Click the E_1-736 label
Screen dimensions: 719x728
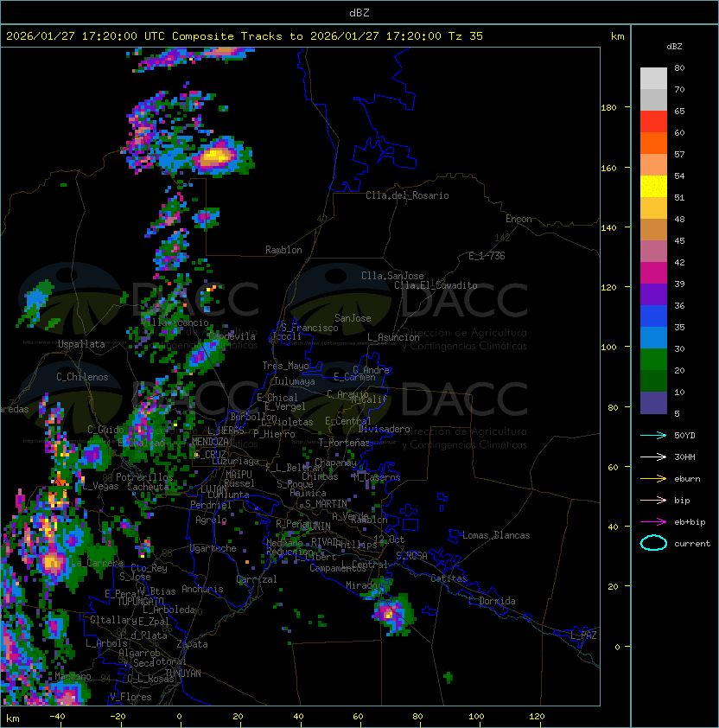click(x=487, y=256)
